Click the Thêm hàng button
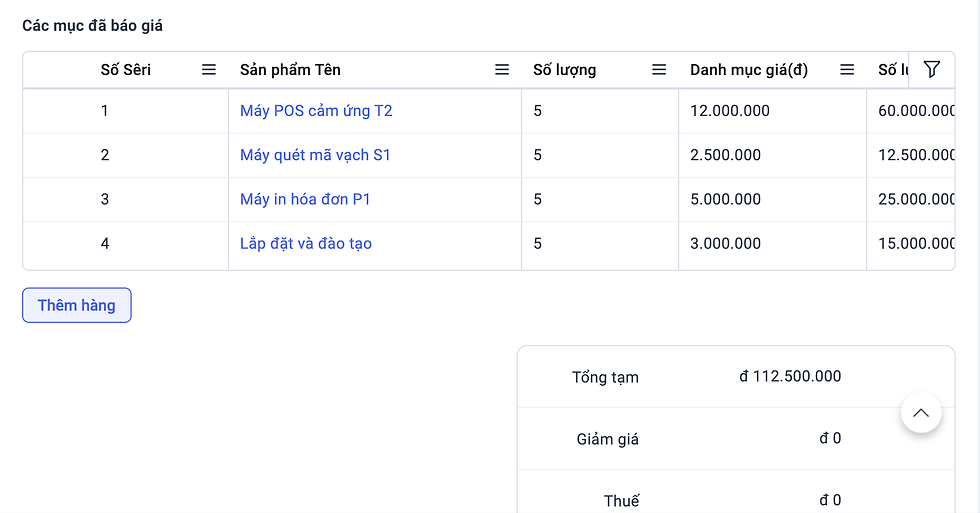Screen dimensions: 980x513 click(77, 305)
